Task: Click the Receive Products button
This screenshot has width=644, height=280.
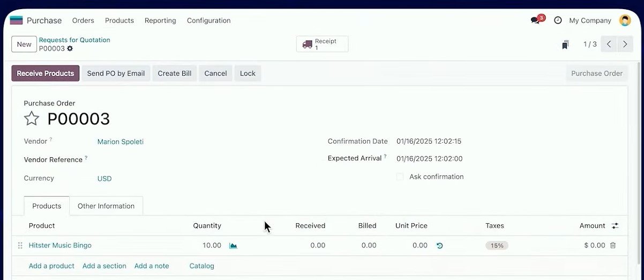Action: (x=46, y=73)
